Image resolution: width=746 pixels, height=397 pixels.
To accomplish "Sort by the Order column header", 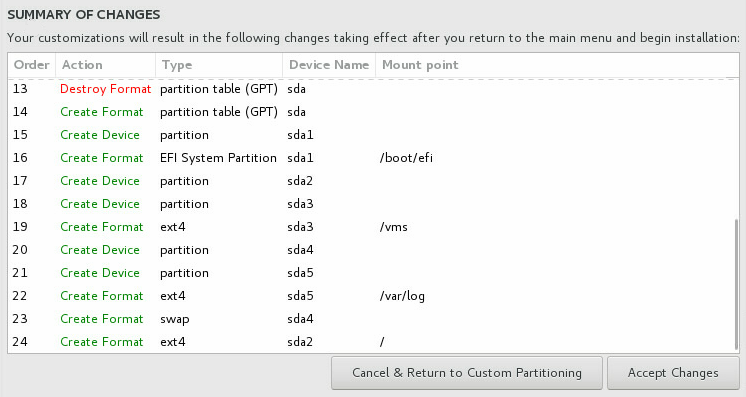I will click(31, 65).
